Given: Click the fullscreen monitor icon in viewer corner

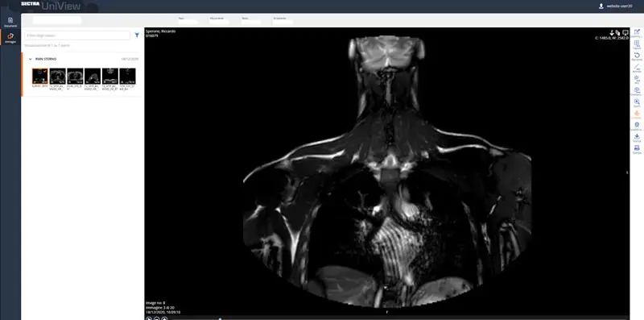Looking at the screenshot, I should click(625, 32).
